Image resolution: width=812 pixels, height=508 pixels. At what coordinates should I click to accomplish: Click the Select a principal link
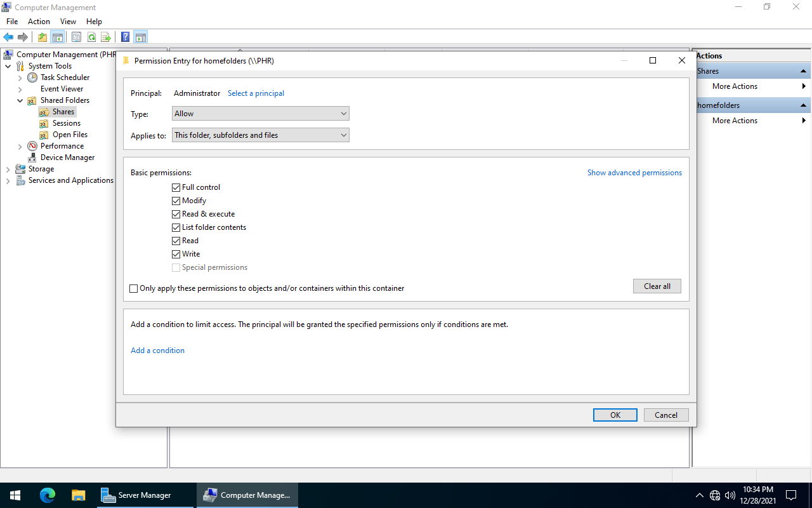pos(256,93)
